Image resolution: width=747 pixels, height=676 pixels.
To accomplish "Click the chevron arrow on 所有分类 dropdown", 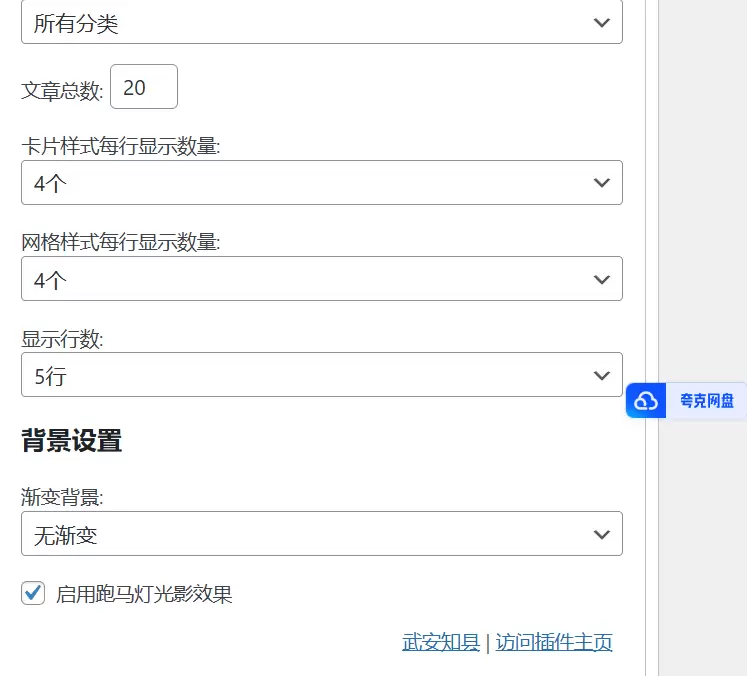I will [601, 23].
